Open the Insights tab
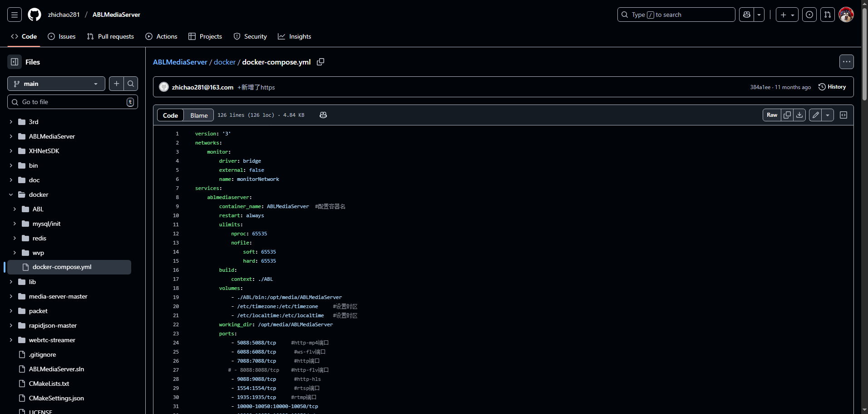 click(x=295, y=36)
